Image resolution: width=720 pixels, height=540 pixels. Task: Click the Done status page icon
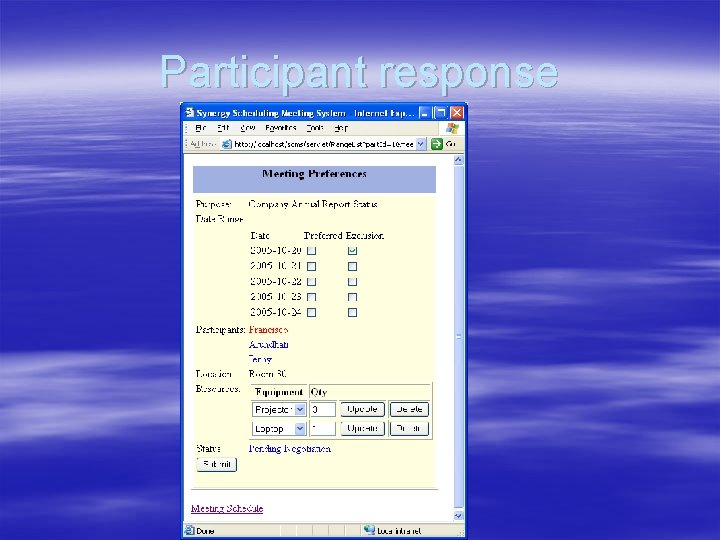pos(189,530)
